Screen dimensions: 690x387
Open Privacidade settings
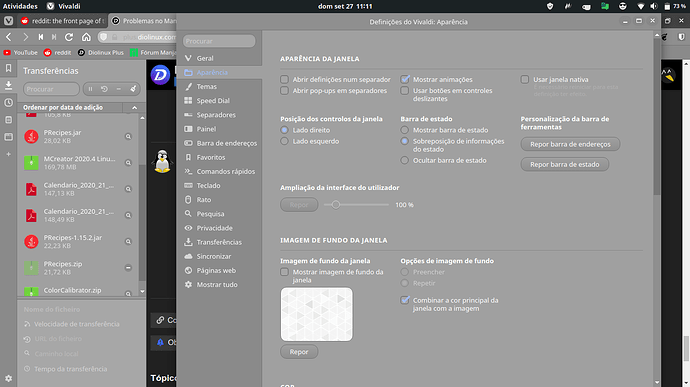coord(219,228)
